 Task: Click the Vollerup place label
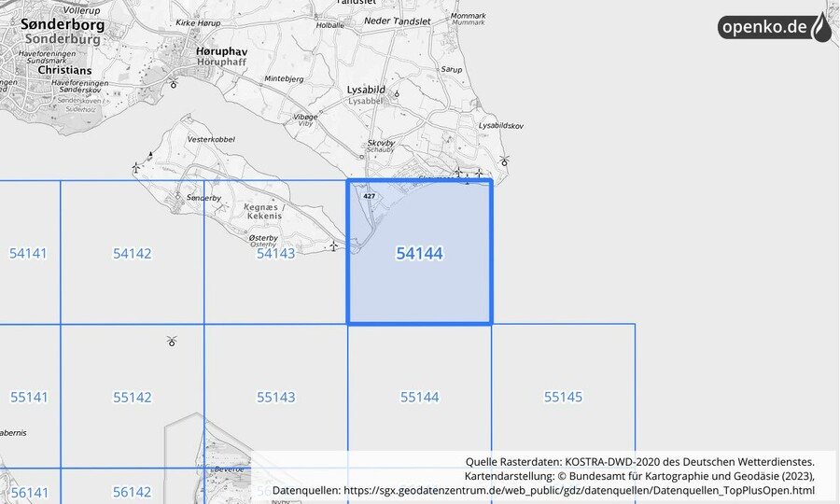pos(81,10)
